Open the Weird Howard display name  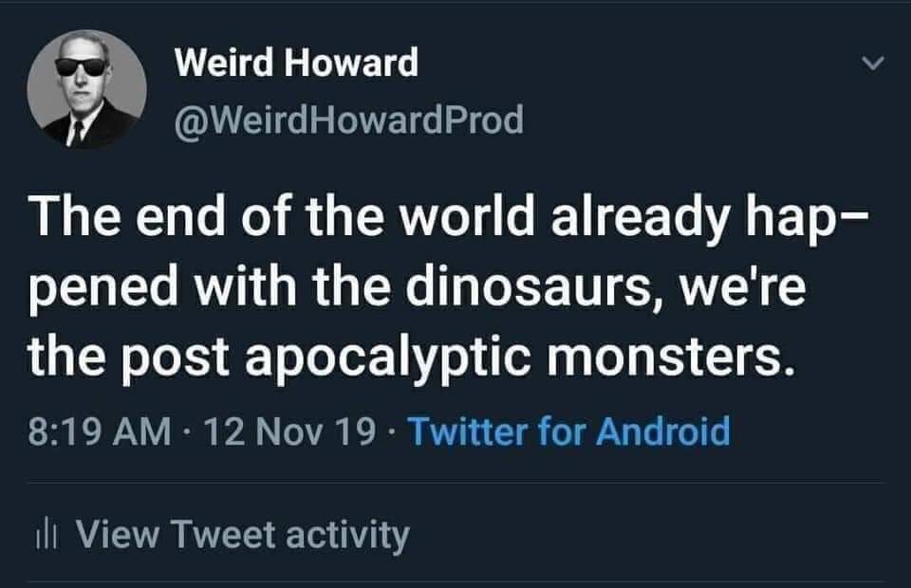coord(296,64)
